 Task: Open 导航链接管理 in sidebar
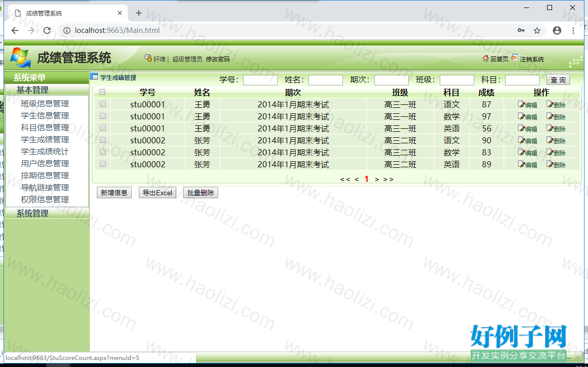click(x=45, y=188)
